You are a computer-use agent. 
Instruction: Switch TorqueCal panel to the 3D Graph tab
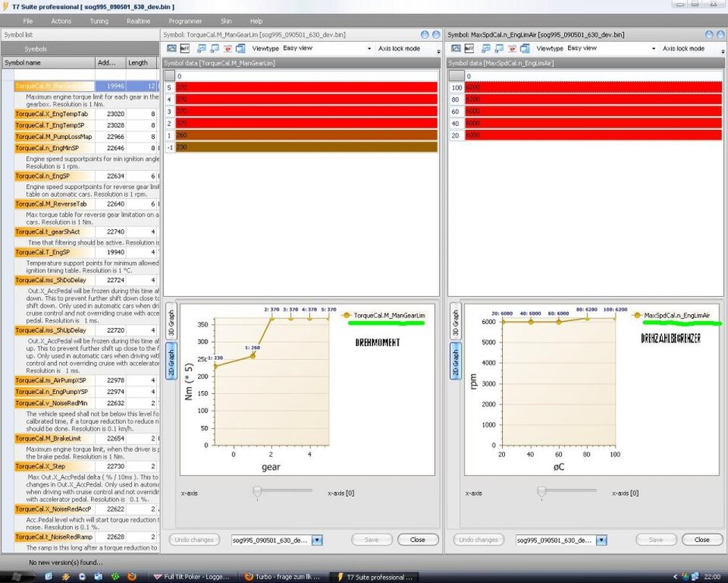click(x=171, y=322)
